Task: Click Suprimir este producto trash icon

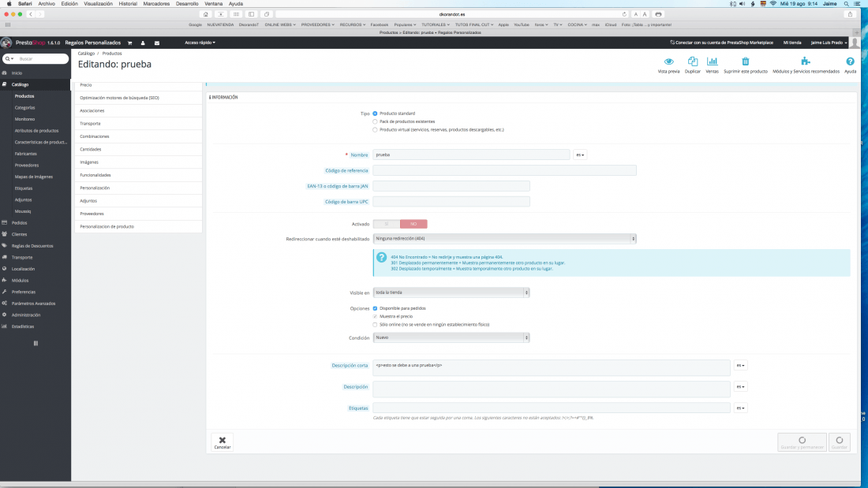Action: [x=745, y=61]
